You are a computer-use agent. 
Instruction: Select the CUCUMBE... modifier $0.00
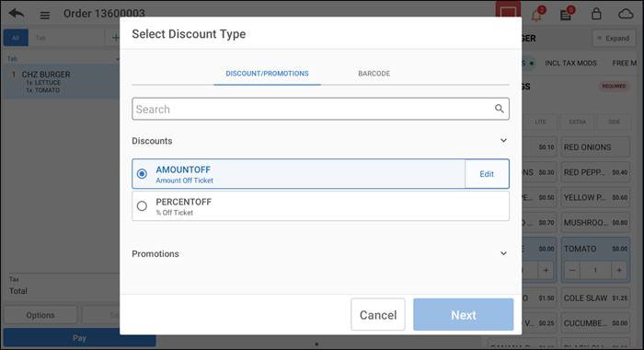tap(595, 323)
